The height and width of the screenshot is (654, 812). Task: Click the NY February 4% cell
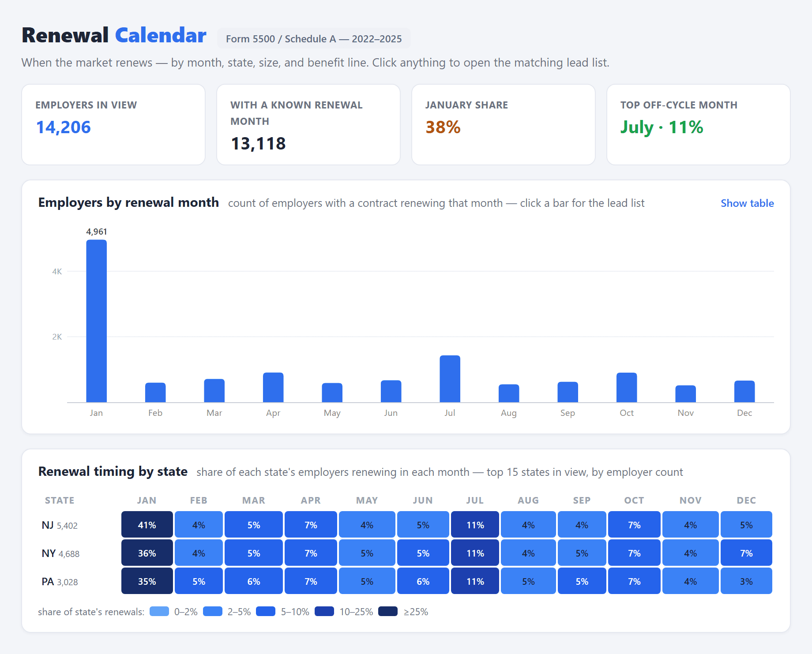pos(199,553)
